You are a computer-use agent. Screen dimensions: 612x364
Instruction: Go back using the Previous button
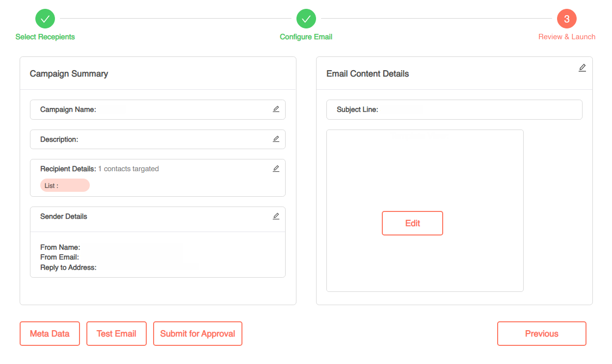pos(541,334)
